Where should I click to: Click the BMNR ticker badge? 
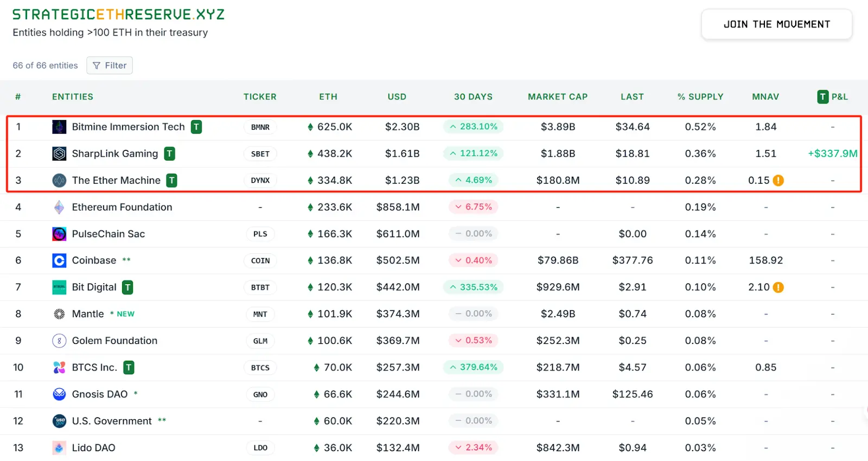[260, 127]
